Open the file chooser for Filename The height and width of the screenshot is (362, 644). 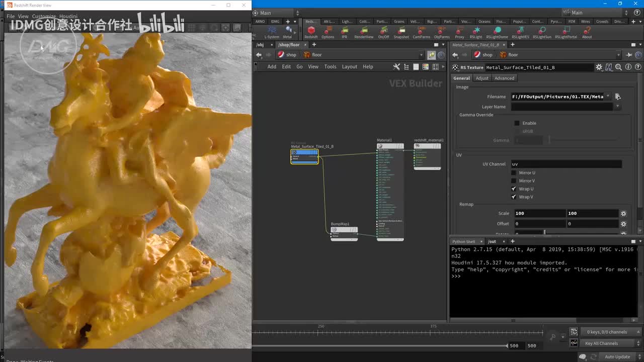coord(618,97)
